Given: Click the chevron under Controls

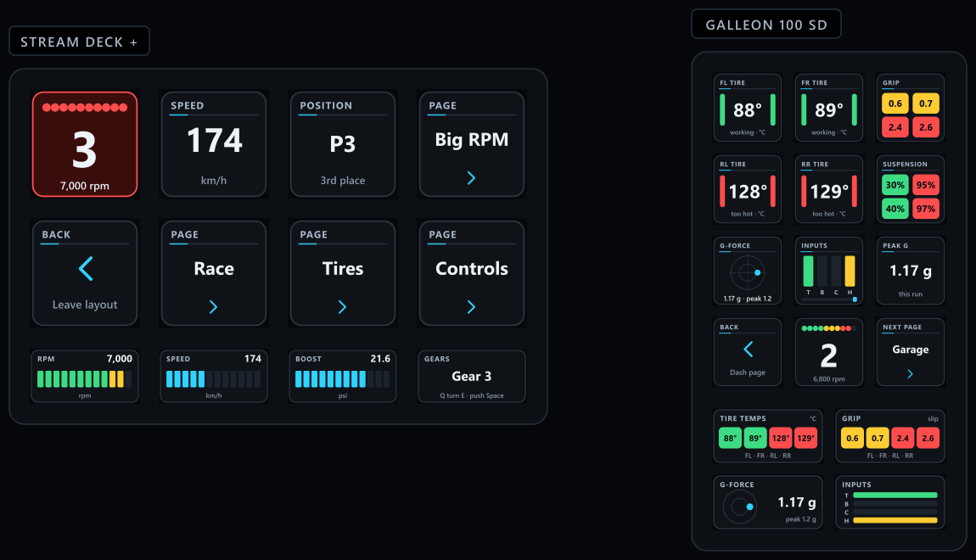Looking at the screenshot, I should 471,307.
